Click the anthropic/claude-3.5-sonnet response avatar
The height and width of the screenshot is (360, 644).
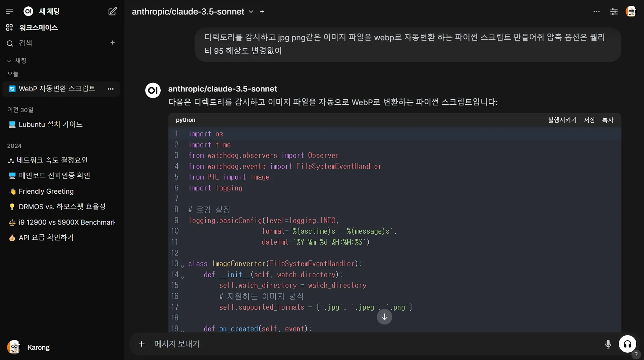[153, 91]
